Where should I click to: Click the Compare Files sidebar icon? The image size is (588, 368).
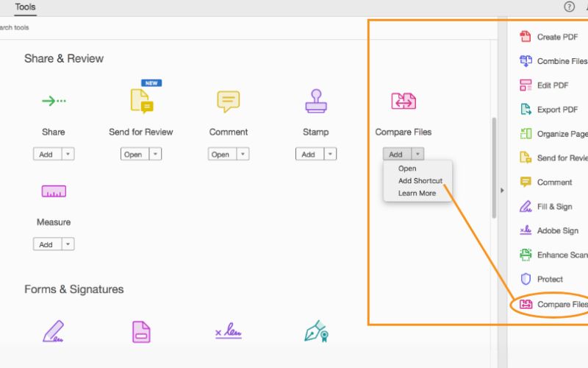coord(526,304)
